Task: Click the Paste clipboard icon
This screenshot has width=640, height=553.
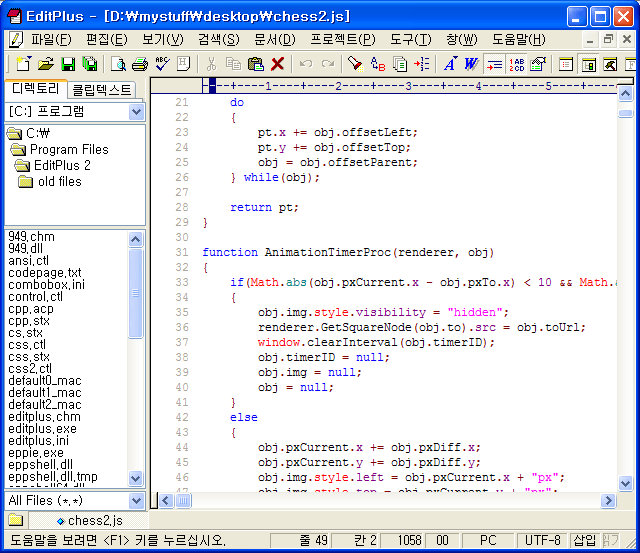Action: pos(255,64)
